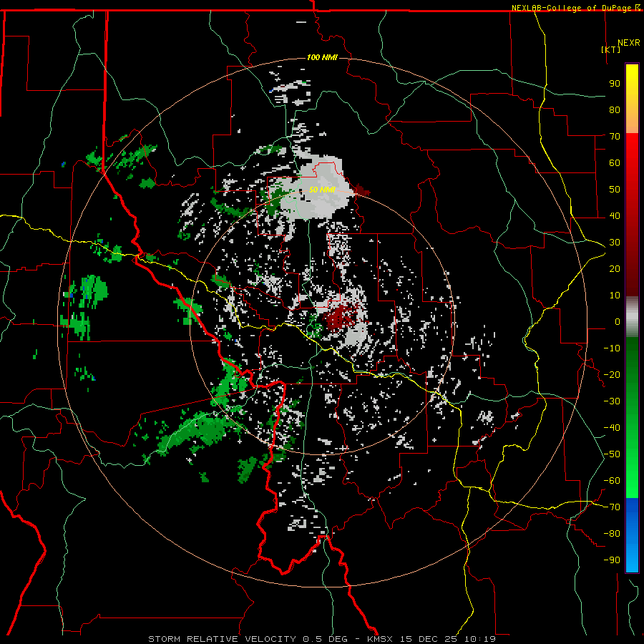
Task: Click the -80 value on velocity scale
Action: point(612,534)
